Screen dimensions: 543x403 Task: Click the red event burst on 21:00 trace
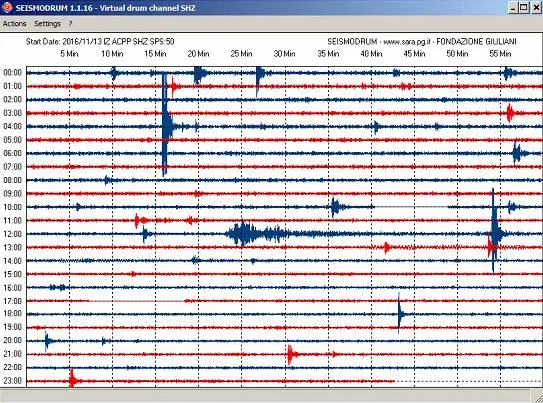292,355
